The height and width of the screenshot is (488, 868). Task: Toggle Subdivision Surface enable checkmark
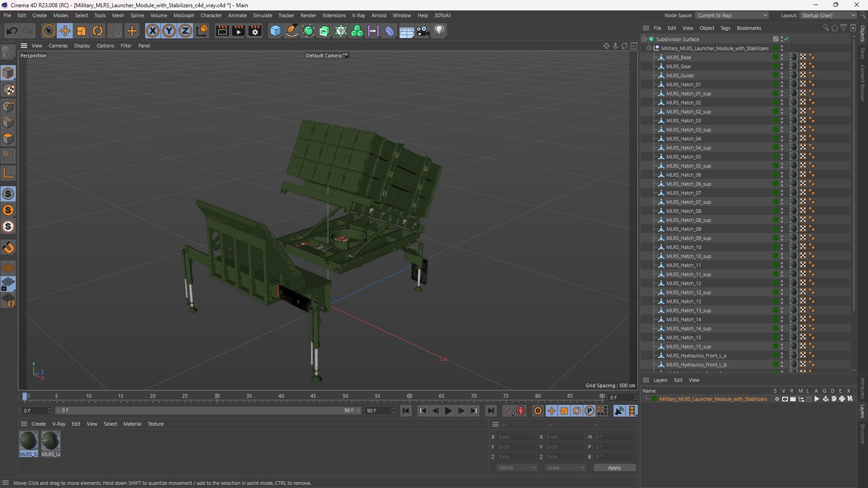point(786,39)
